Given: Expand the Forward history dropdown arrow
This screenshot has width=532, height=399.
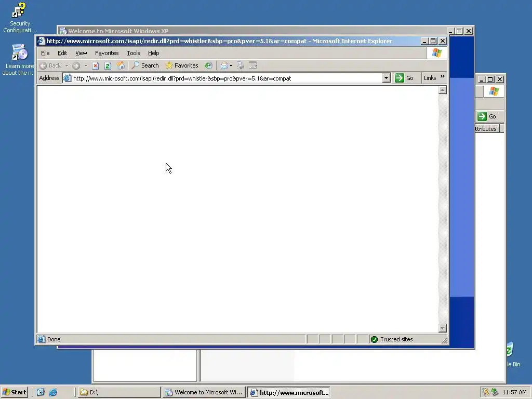Looking at the screenshot, I should (x=86, y=66).
